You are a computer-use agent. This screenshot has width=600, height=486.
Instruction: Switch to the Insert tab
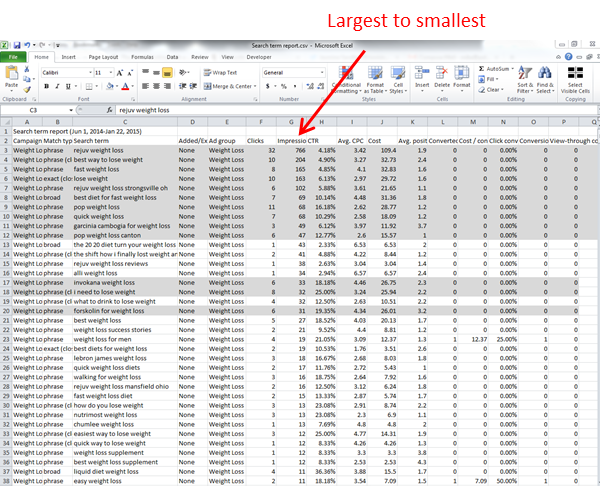(x=68, y=57)
